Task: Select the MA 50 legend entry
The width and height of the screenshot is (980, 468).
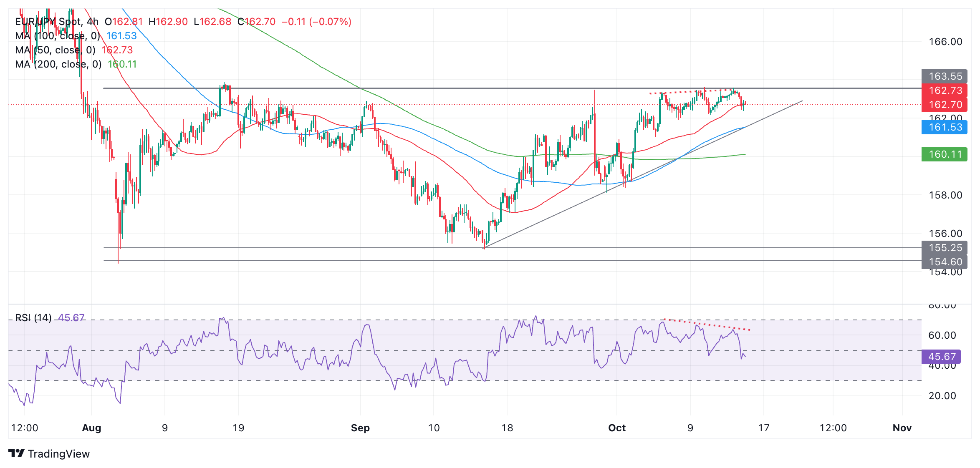Action: (55, 50)
